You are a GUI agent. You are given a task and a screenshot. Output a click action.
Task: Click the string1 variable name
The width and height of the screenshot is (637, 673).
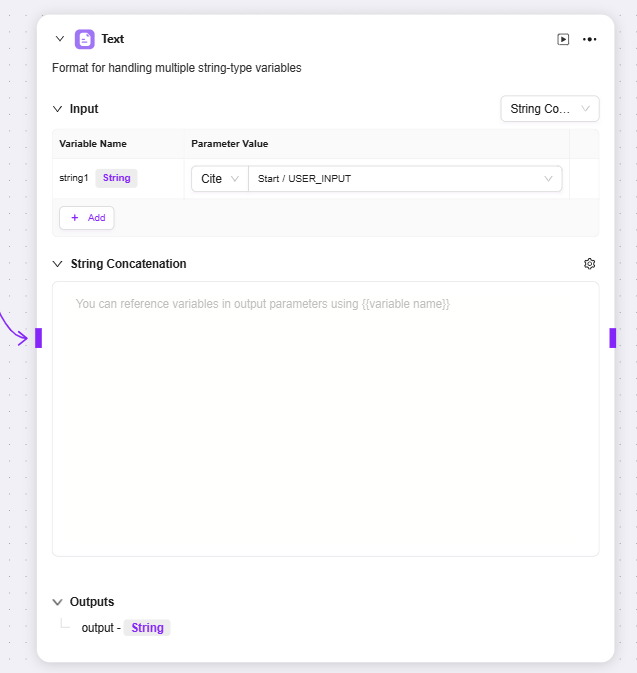[74, 178]
